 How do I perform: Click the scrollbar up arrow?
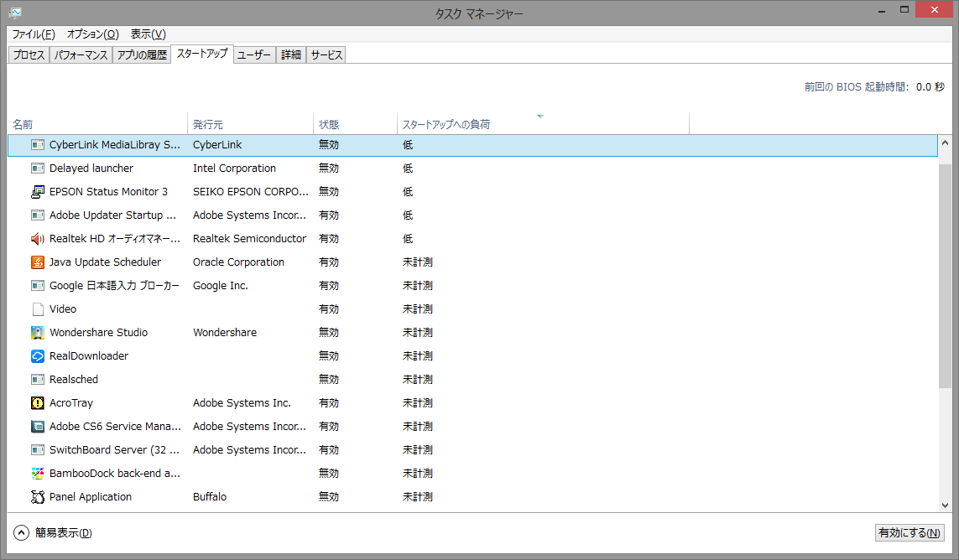tap(945, 143)
